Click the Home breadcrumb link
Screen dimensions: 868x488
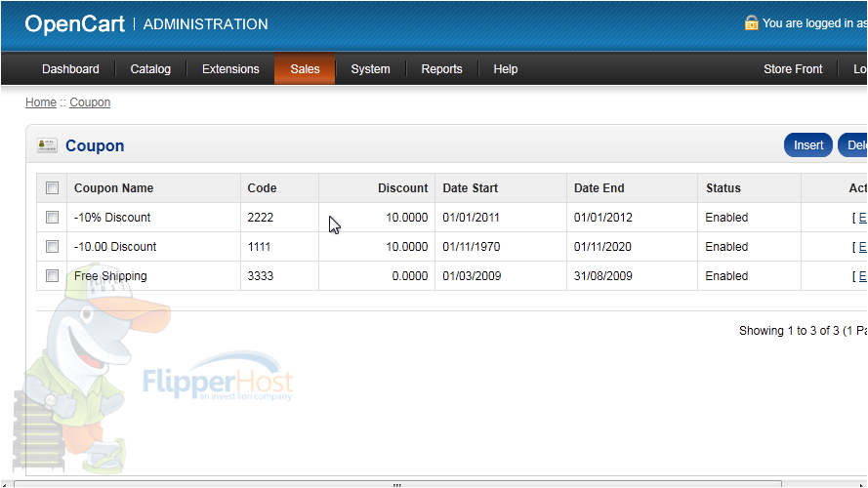point(41,102)
